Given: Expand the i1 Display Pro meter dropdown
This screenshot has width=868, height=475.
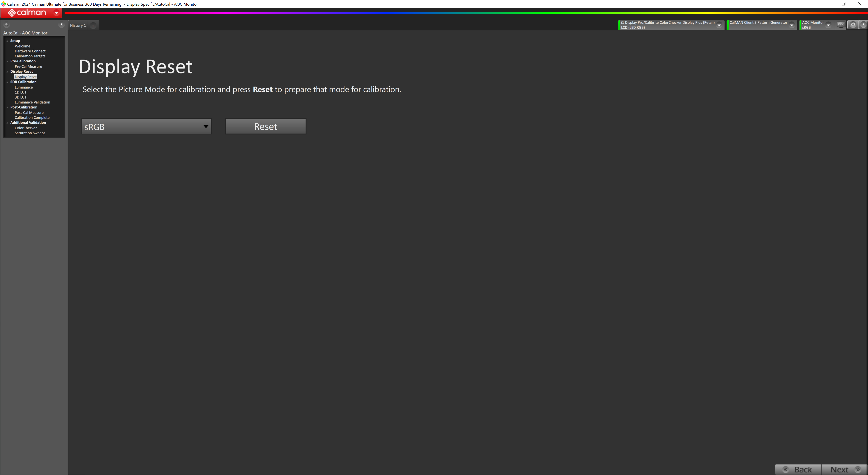Looking at the screenshot, I should point(719,25).
